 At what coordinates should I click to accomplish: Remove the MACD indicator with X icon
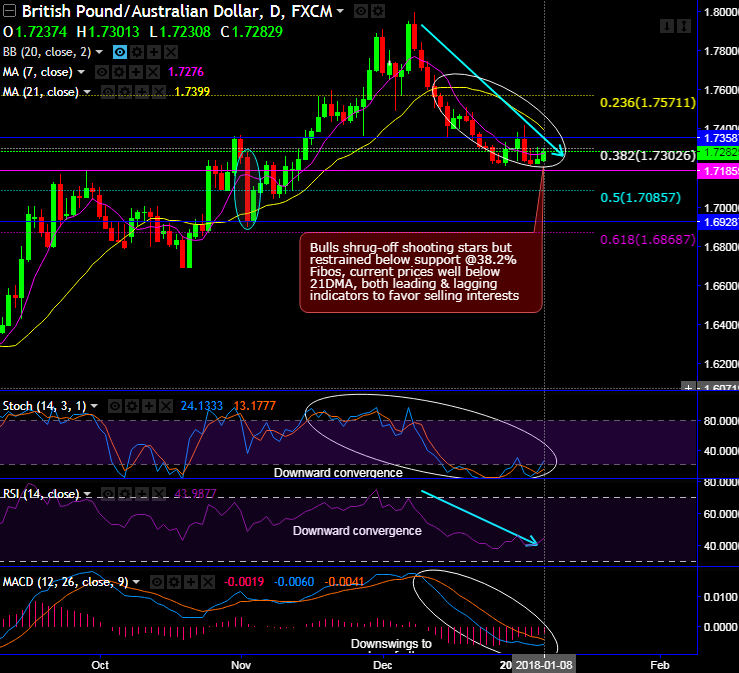(208, 582)
